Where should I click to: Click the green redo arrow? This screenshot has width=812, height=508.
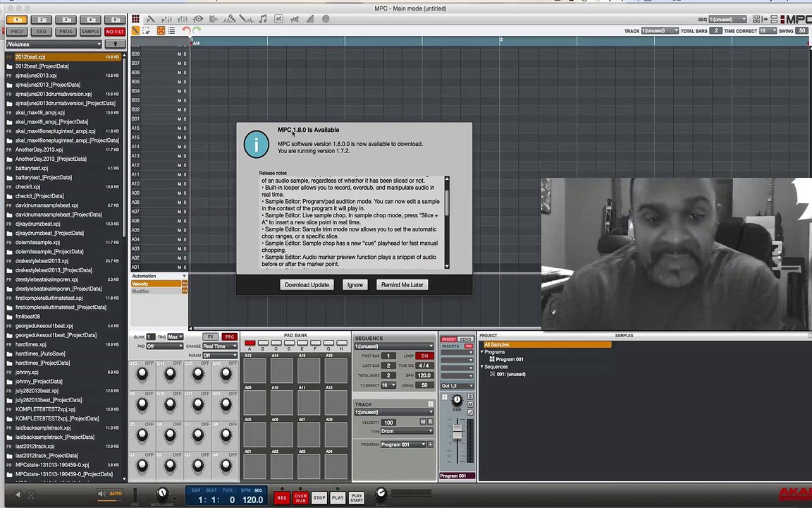[x=197, y=31]
